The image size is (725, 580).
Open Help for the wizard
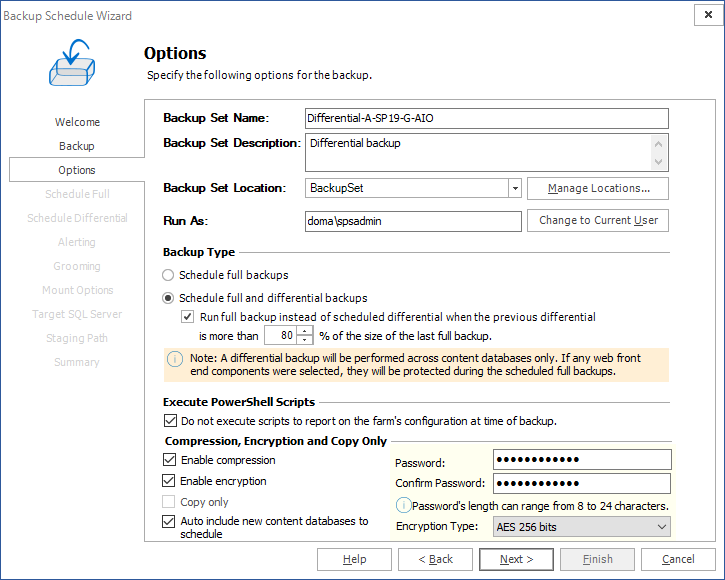point(355,560)
